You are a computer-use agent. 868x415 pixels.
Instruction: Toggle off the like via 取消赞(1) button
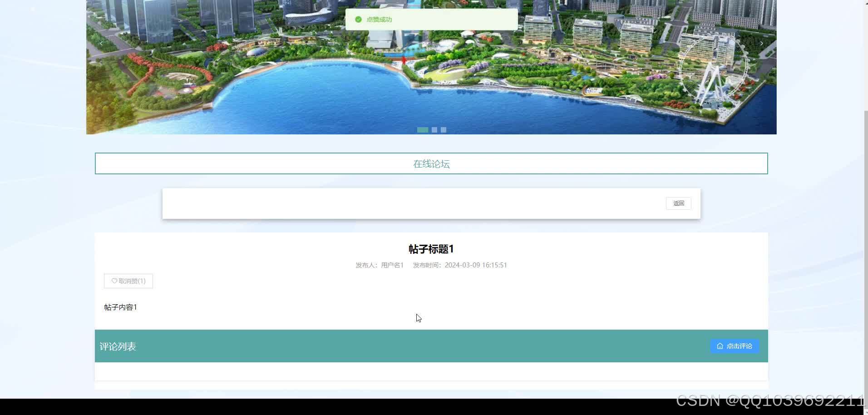point(128,281)
